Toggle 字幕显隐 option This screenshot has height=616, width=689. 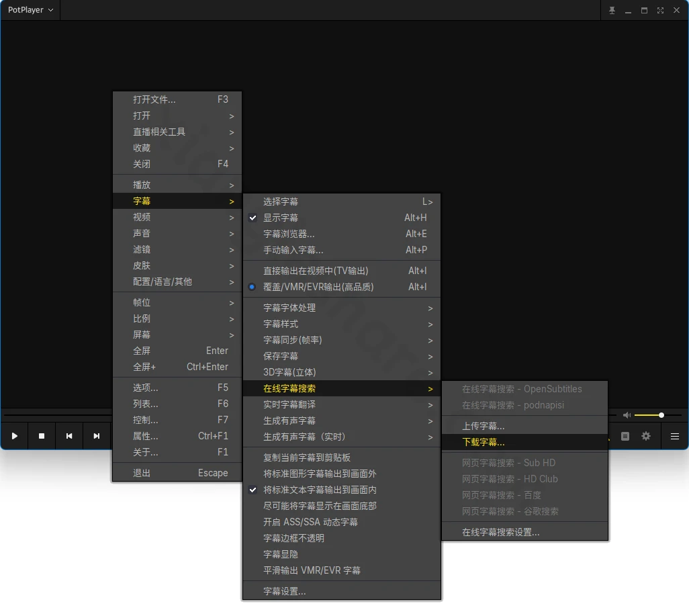tap(341, 554)
